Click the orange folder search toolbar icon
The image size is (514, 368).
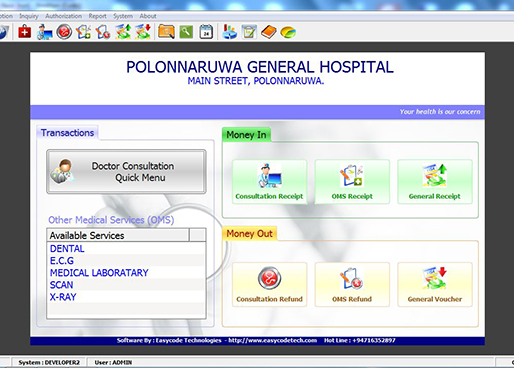point(166,32)
